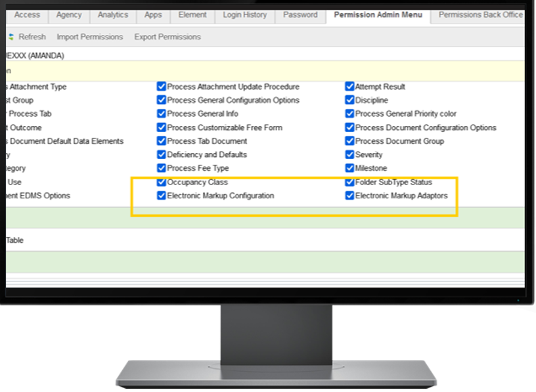Uncheck Deficiency and Defaults checkbox
This screenshot has height=392, width=536.
pyautogui.click(x=162, y=154)
